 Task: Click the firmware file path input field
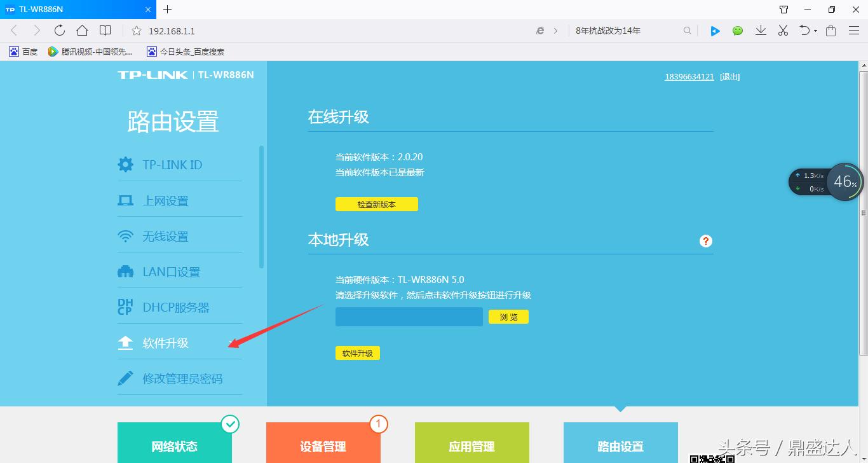409,316
